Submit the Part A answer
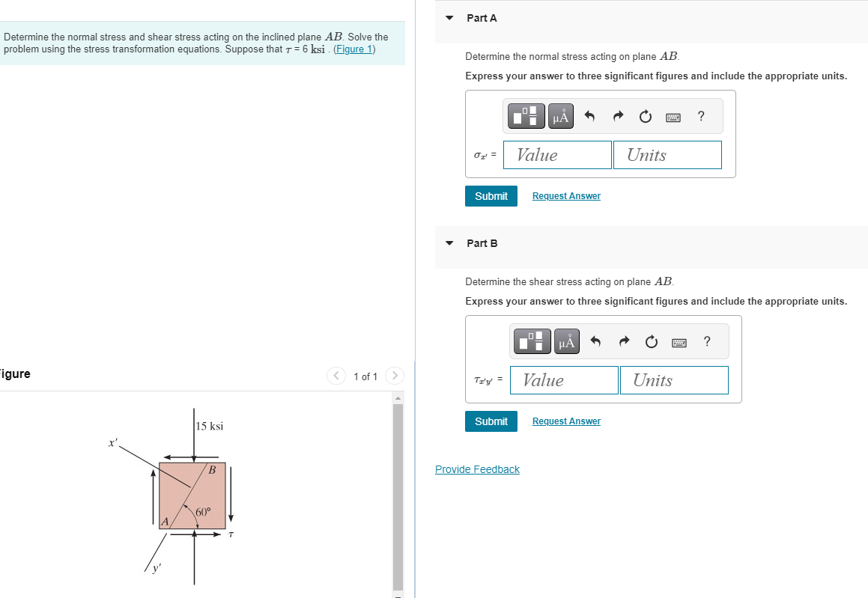The image size is (868, 598). 491,196
